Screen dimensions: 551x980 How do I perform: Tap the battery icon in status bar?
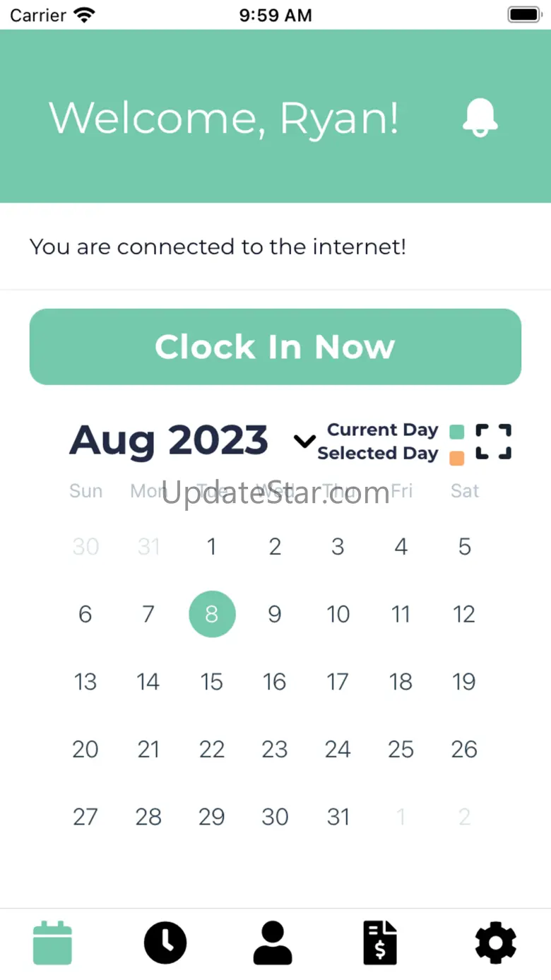click(x=523, y=15)
